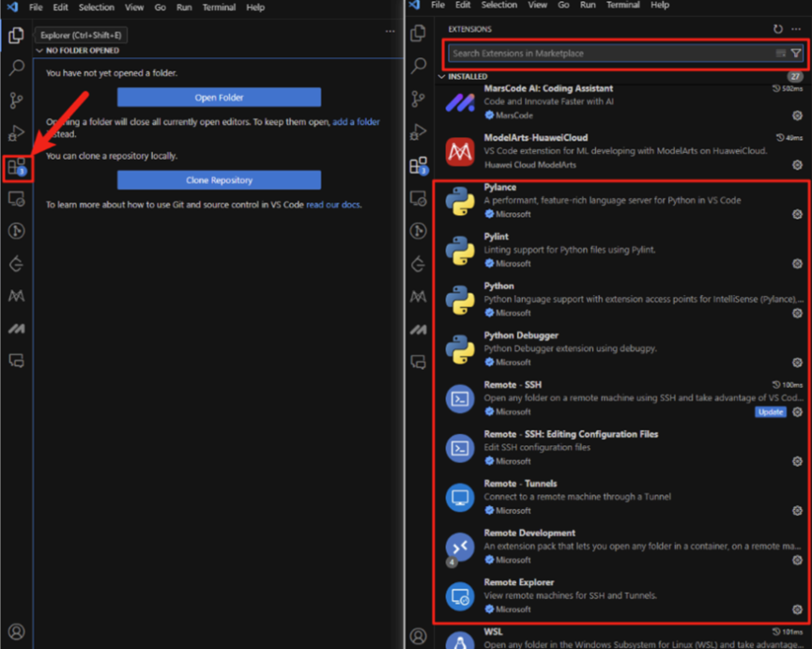Focus the Search Extensions in Marketplace field
This screenshot has height=649, width=812.
pyautogui.click(x=625, y=54)
